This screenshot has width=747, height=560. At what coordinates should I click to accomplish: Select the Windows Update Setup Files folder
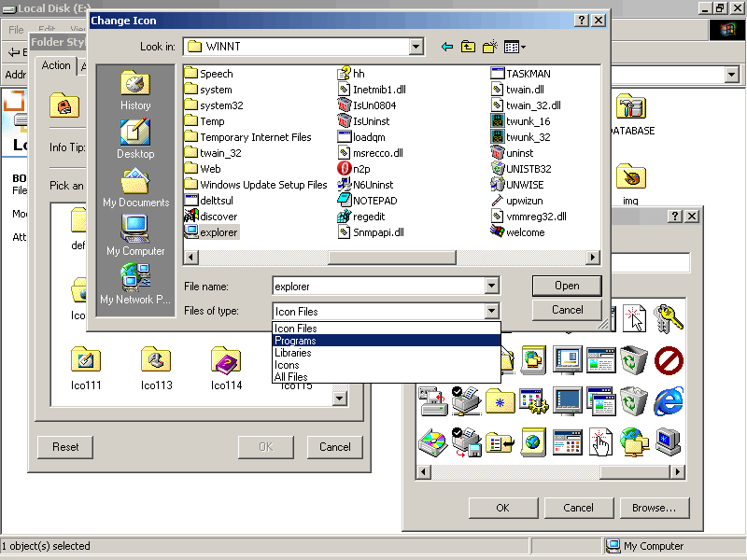coord(256,185)
